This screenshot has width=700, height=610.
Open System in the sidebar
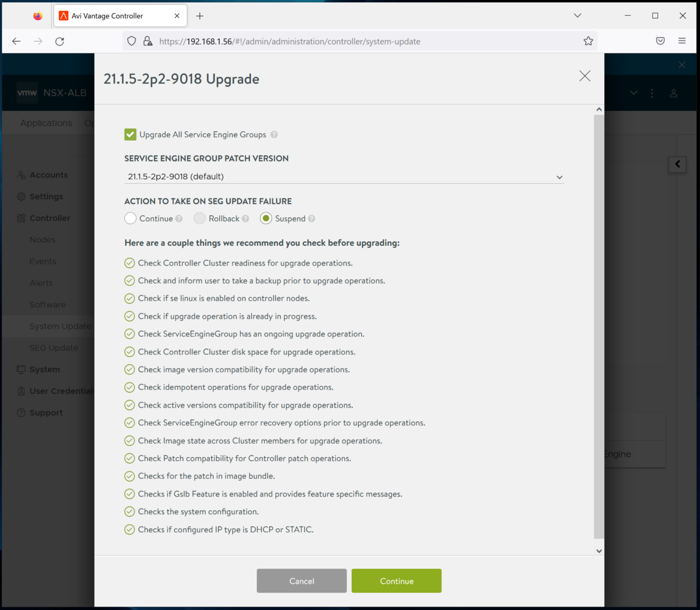(x=44, y=370)
